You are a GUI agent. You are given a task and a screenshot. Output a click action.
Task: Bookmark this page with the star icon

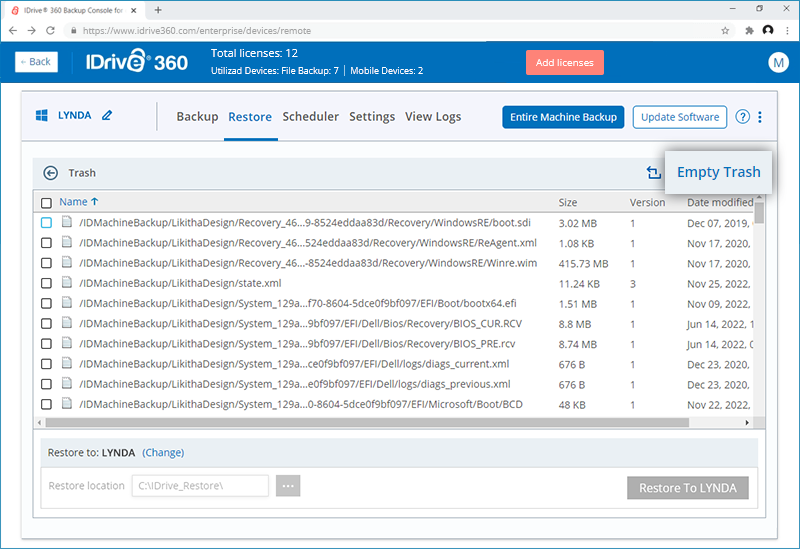click(x=725, y=31)
